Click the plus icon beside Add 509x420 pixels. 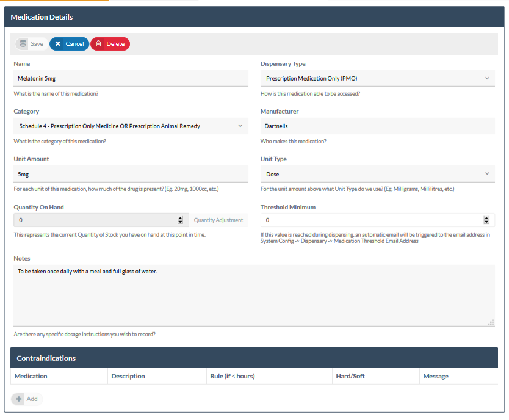tap(19, 399)
